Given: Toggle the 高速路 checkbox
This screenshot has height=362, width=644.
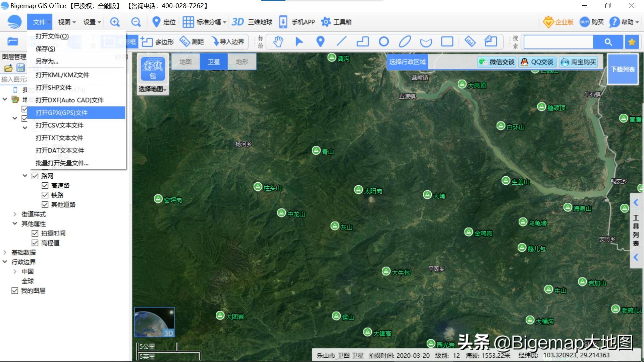Looking at the screenshot, I should (45, 185).
